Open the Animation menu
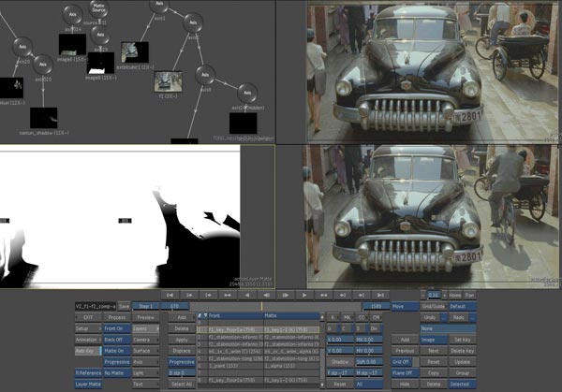The image size is (562, 392). (86, 340)
